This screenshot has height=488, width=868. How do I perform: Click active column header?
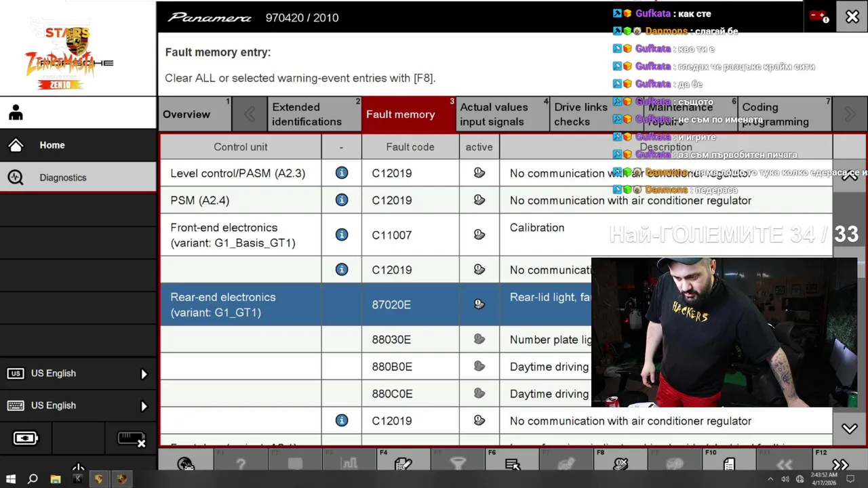point(479,146)
